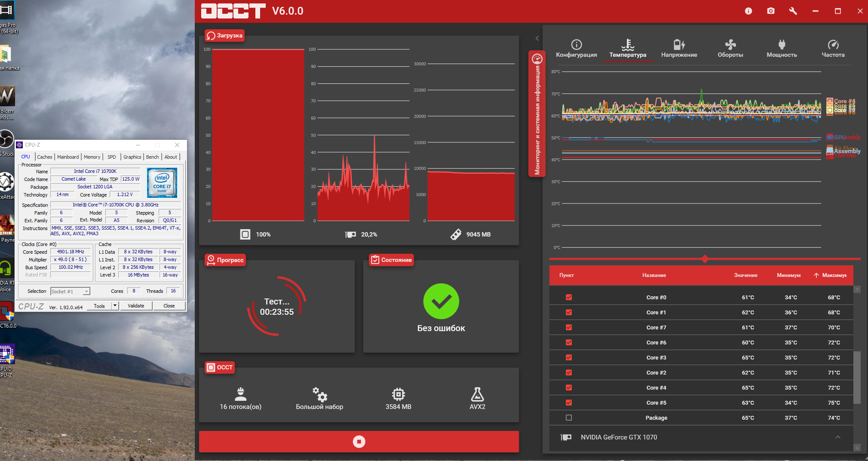This screenshot has height=461, width=868.
Task: Switch to the Обороты tab
Action: tap(730, 49)
